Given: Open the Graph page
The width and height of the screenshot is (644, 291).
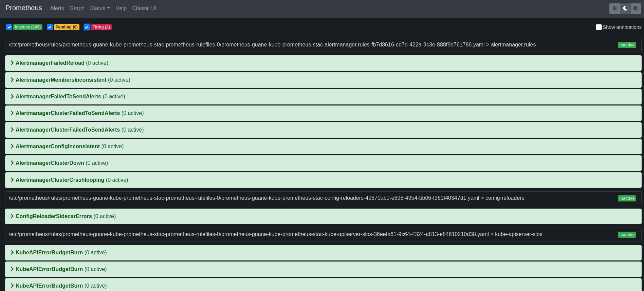Looking at the screenshot, I should click(x=77, y=8).
